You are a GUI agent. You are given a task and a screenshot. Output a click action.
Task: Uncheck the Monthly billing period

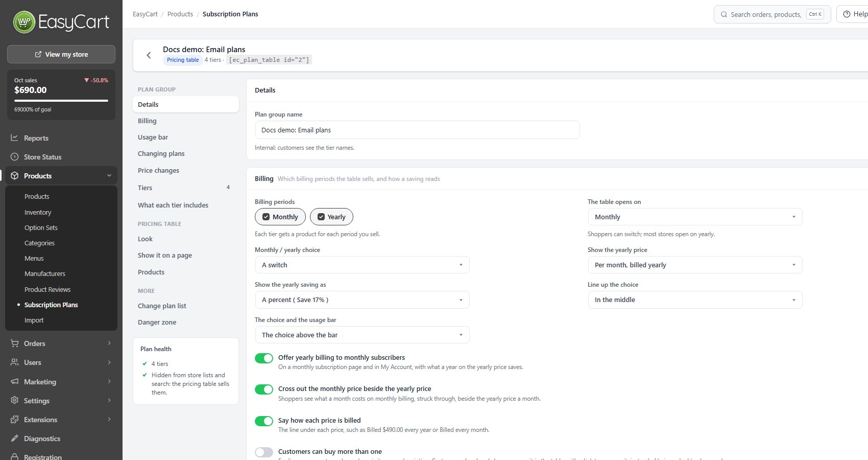[280, 217]
